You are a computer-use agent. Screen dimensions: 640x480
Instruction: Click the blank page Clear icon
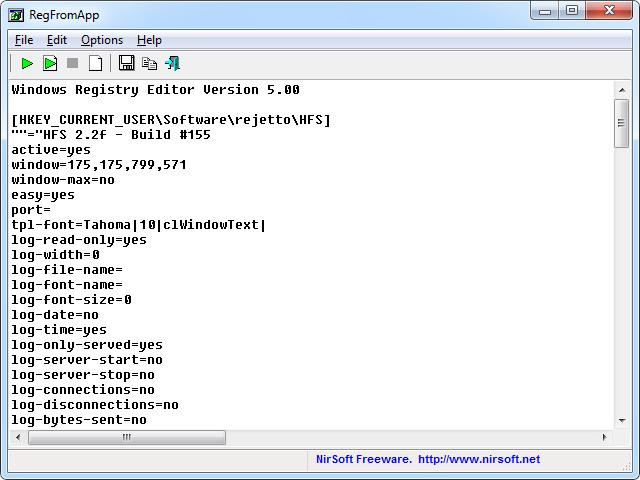pos(96,64)
